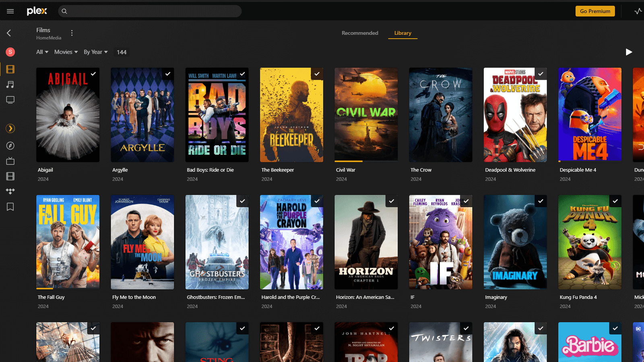Viewport: 644px width, 362px height.
Task: Open the user profile avatar marked S
Action: click(10, 52)
